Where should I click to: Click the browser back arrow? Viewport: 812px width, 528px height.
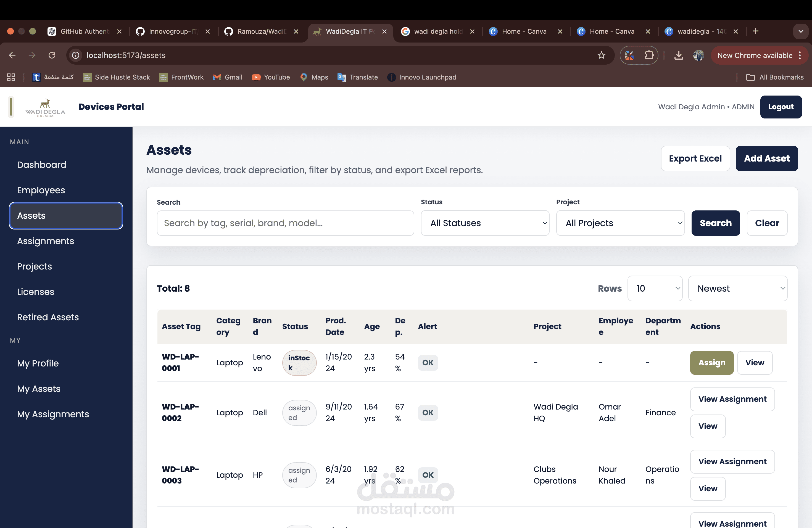coord(12,55)
